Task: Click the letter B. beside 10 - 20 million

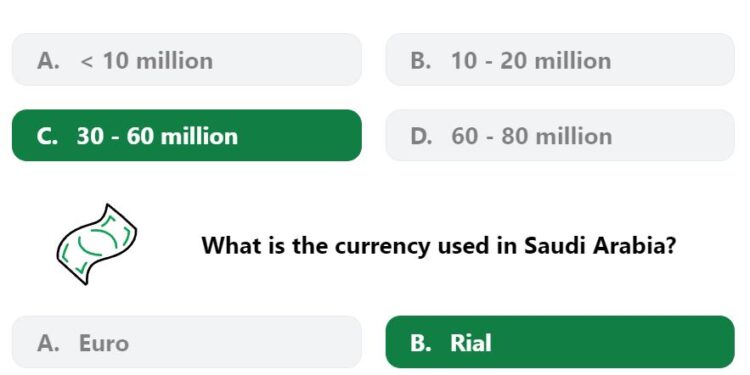Action: [421, 61]
